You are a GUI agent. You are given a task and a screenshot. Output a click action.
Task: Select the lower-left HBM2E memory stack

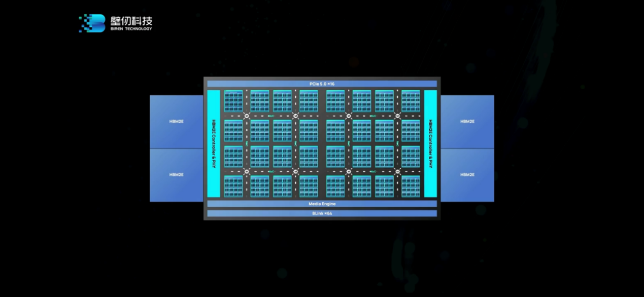(176, 175)
